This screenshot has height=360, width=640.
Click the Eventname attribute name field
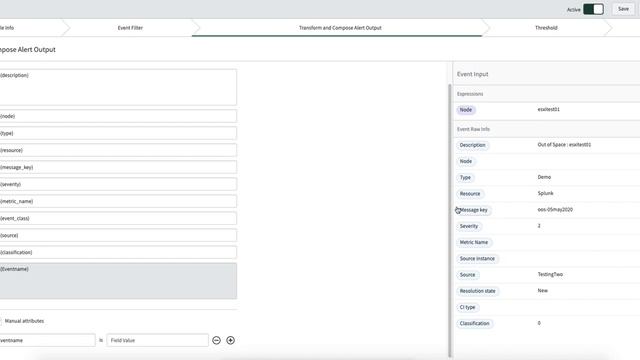click(47, 340)
